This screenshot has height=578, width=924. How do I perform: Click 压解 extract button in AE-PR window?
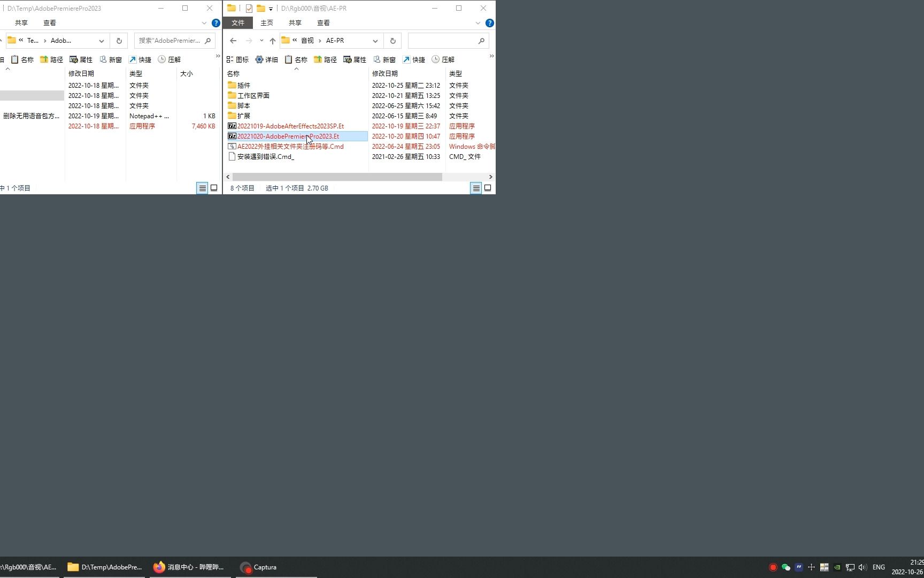pos(443,59)
